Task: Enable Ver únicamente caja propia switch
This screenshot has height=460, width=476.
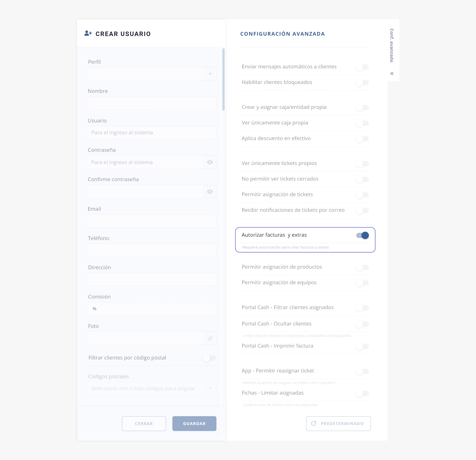Action: (x=362, y=123)
